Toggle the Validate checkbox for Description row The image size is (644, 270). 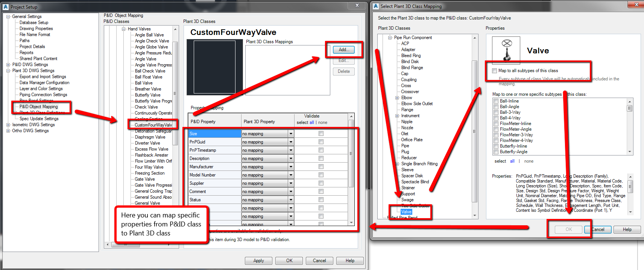coord(321,158)
